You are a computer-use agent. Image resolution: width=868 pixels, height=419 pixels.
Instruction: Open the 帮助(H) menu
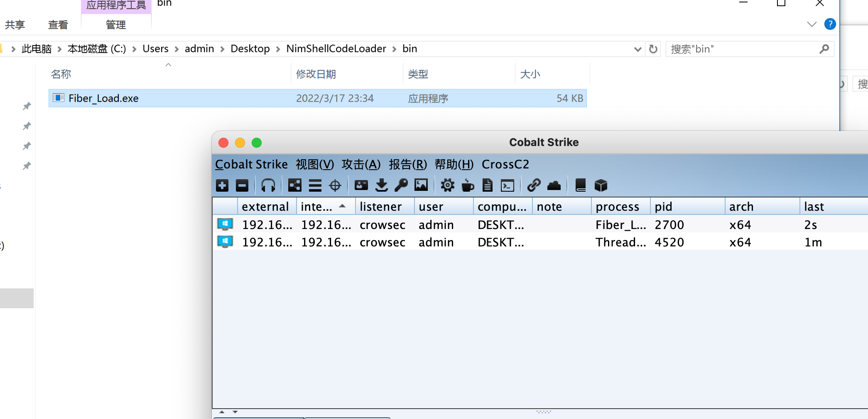[x=454, y=164]
